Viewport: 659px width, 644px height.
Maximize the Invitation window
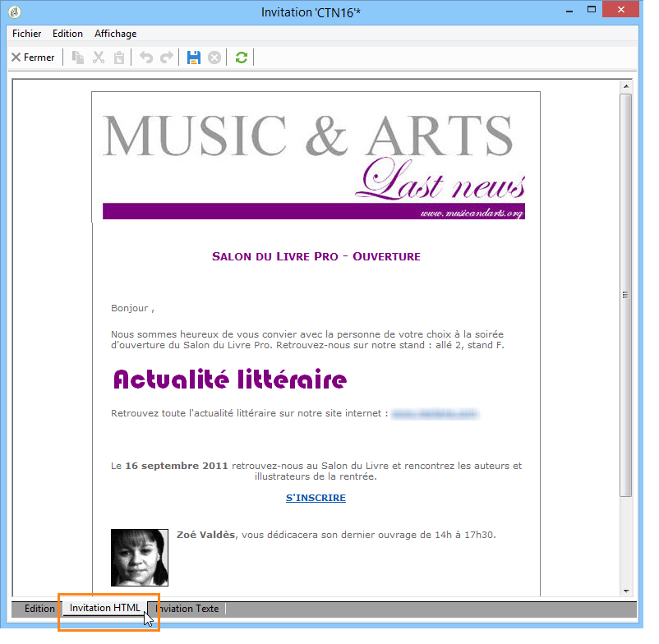(x=592, y=9)
